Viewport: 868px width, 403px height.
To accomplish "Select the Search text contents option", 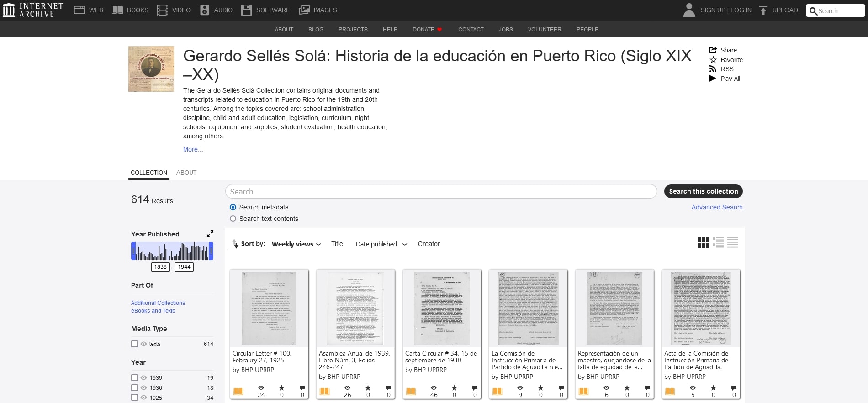I will point(233,219).
